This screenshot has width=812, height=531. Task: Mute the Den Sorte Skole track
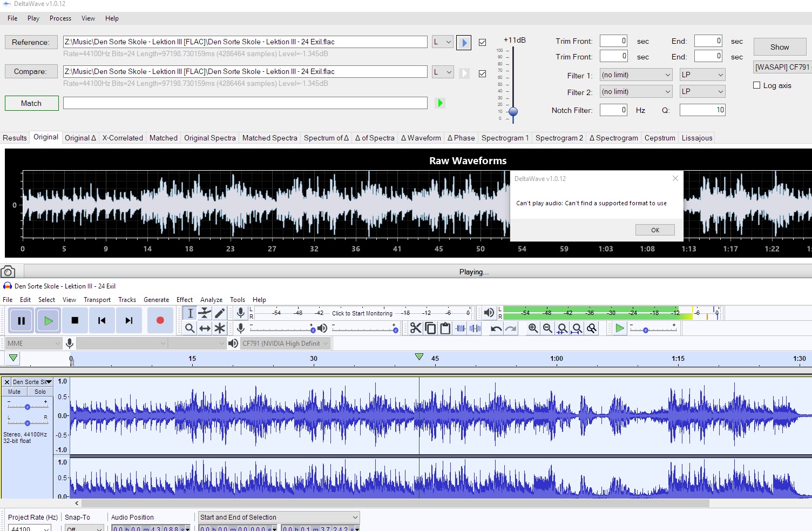[x=15, y=392]
